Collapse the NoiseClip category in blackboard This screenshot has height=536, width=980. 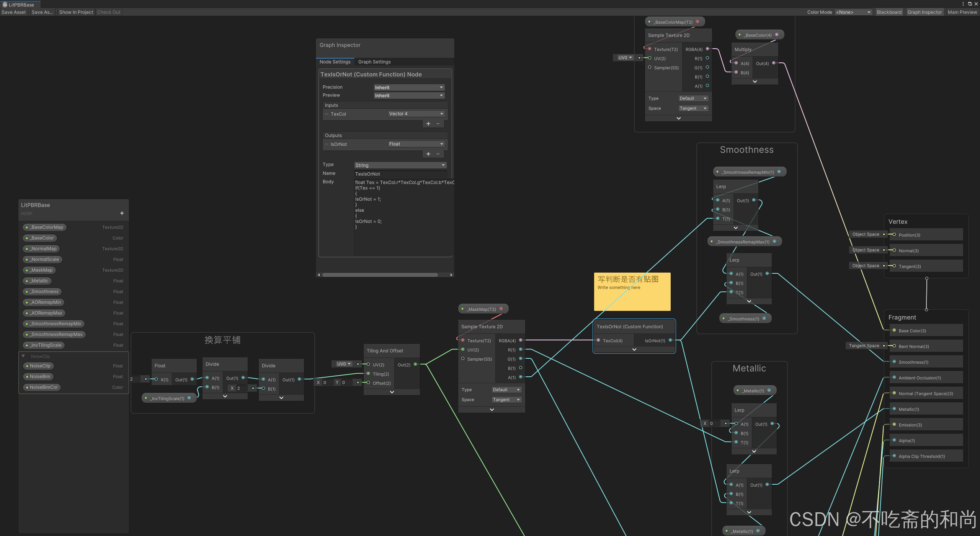point(23,356)
